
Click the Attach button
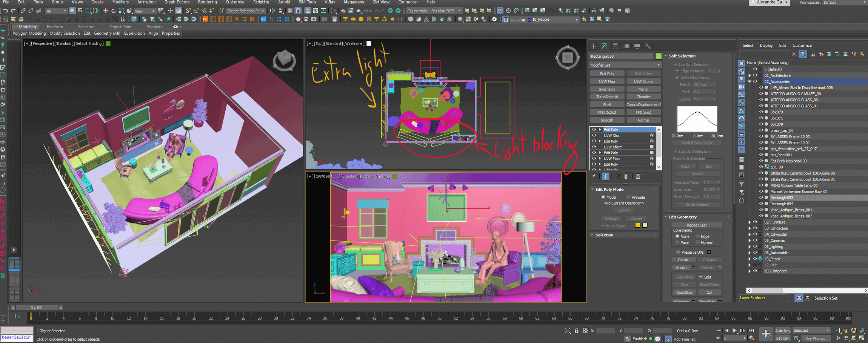point(681,268)
